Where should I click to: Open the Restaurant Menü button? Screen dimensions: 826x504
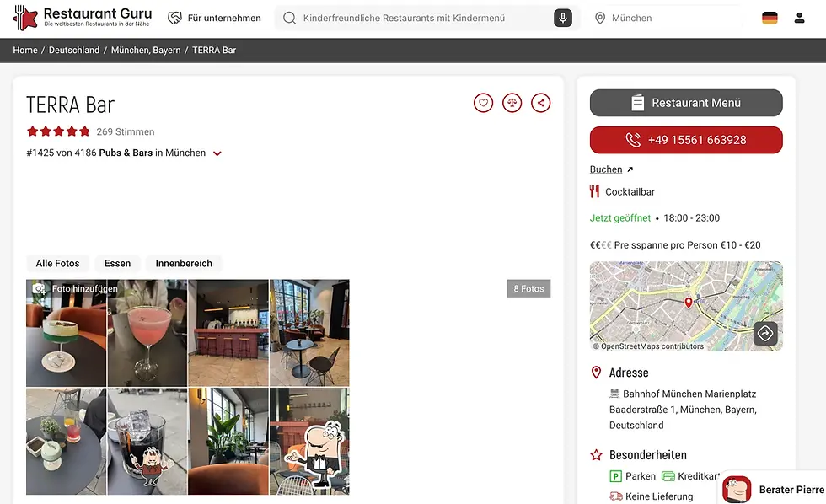point(686,103)
